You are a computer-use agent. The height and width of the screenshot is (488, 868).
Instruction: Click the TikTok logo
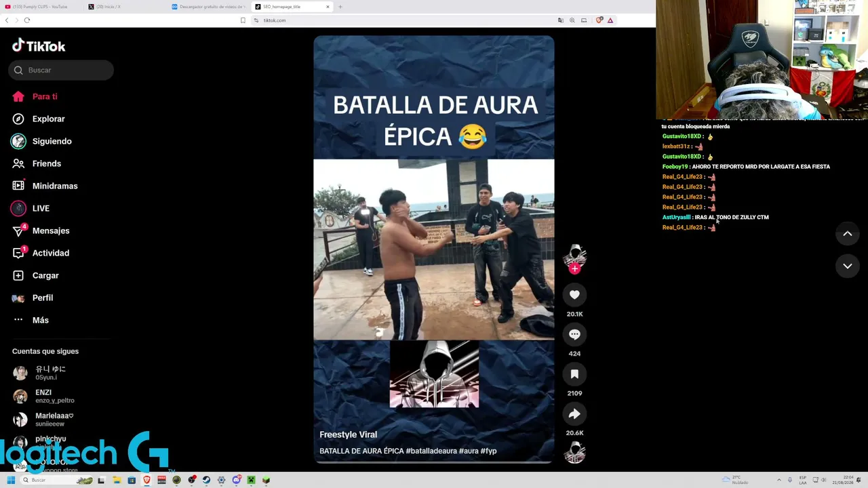coord(39,46)
